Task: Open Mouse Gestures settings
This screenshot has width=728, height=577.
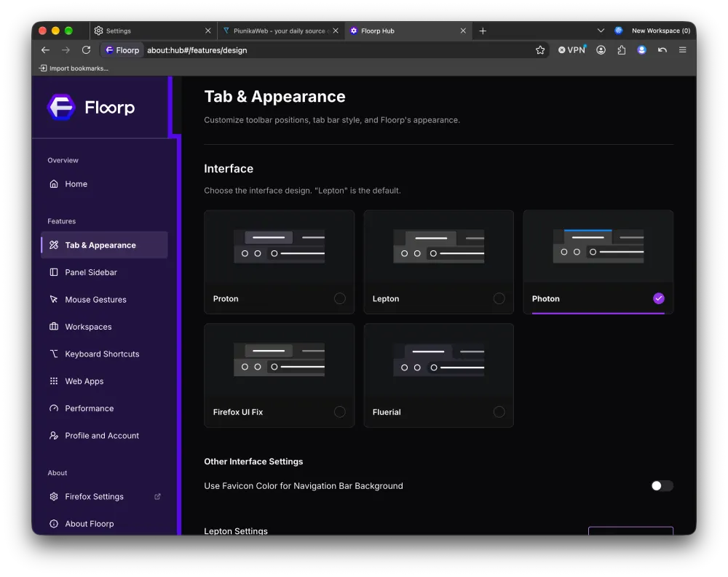Action: (104, 299)
